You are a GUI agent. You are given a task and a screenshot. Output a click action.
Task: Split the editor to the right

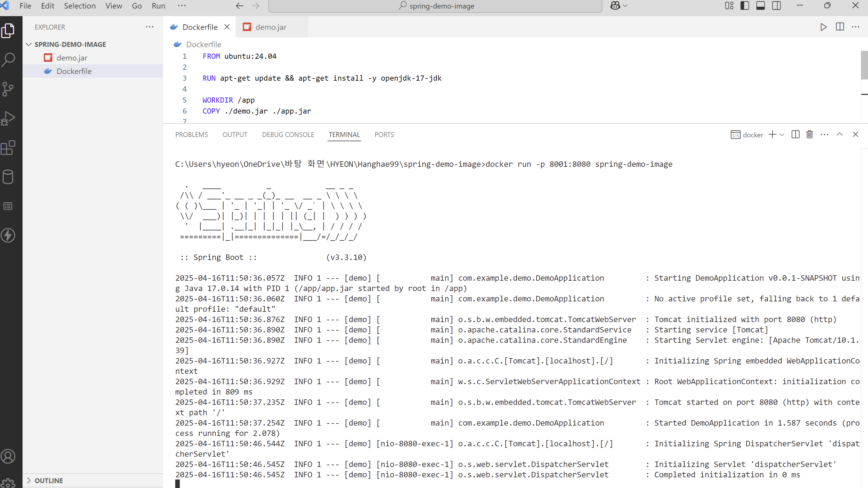[x=840, y=27]
